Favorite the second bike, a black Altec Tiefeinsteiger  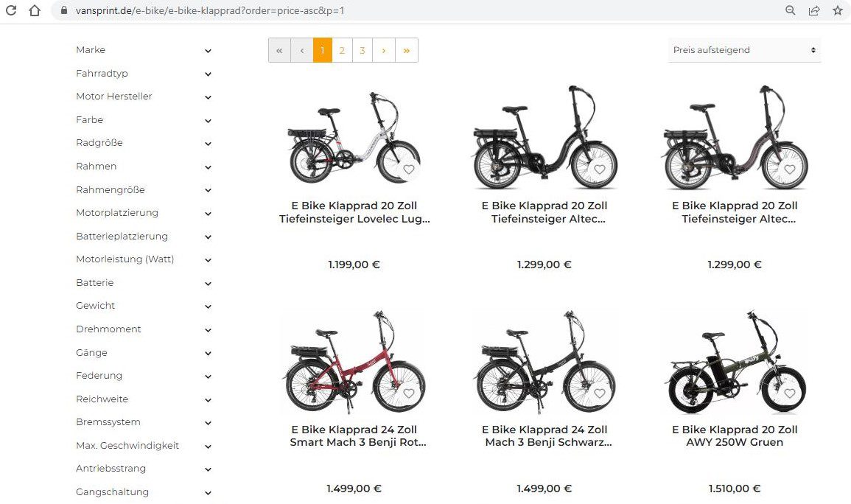(x=599, y=169)
